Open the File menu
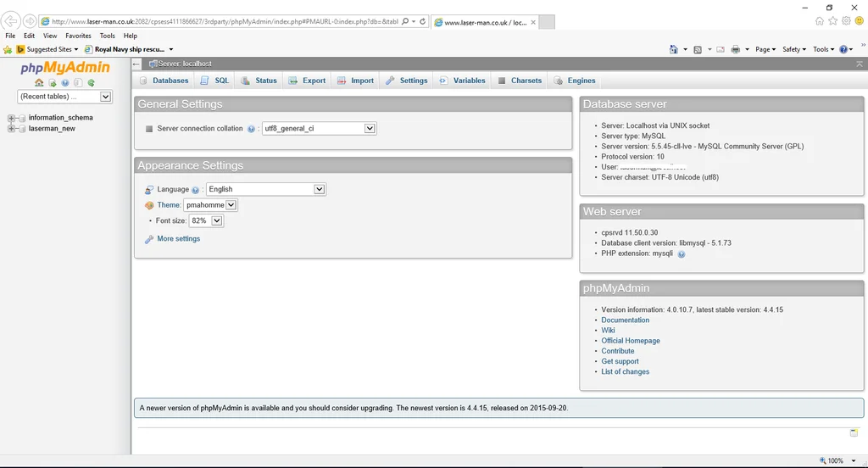The height and width of the screenshot is (468, 868). point(10,36)
